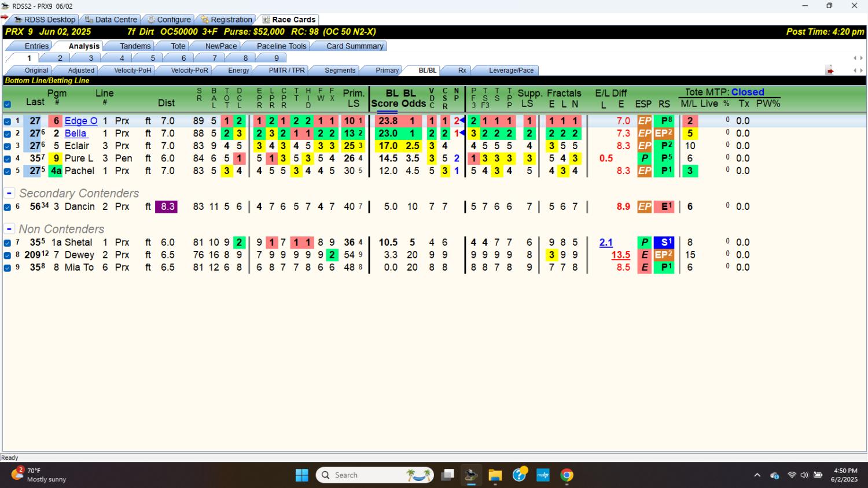
Task: Click the purple 8.3 distance cell for Dancin
Action: click(166, 206)
